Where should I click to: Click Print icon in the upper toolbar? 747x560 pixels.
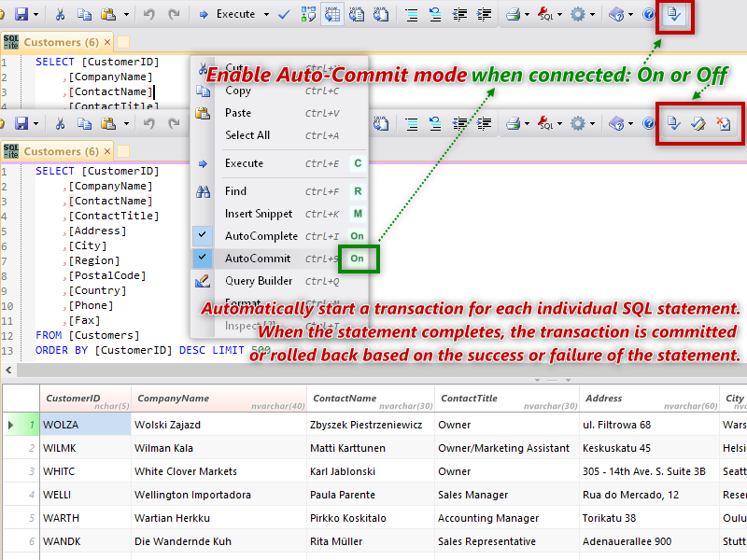pos(513,14)
